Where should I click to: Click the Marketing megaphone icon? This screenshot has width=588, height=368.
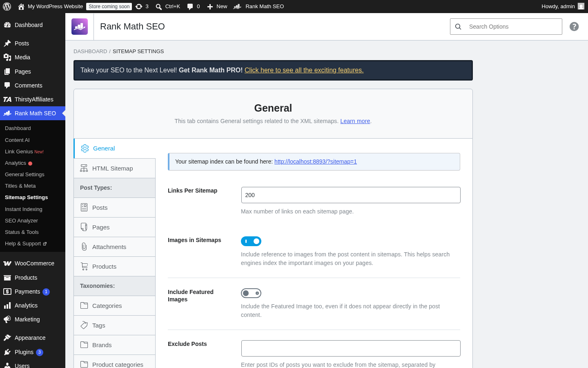pos(7,319)
